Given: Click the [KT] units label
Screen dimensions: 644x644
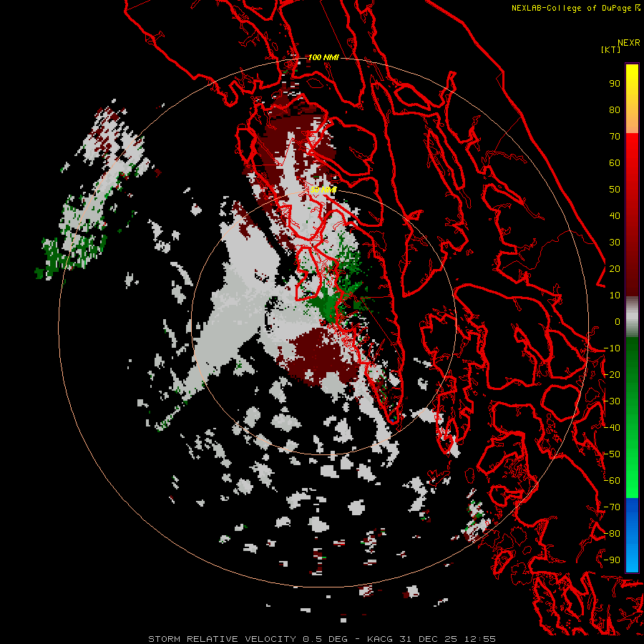Looking at the screenshot, I should click(610, 49).
